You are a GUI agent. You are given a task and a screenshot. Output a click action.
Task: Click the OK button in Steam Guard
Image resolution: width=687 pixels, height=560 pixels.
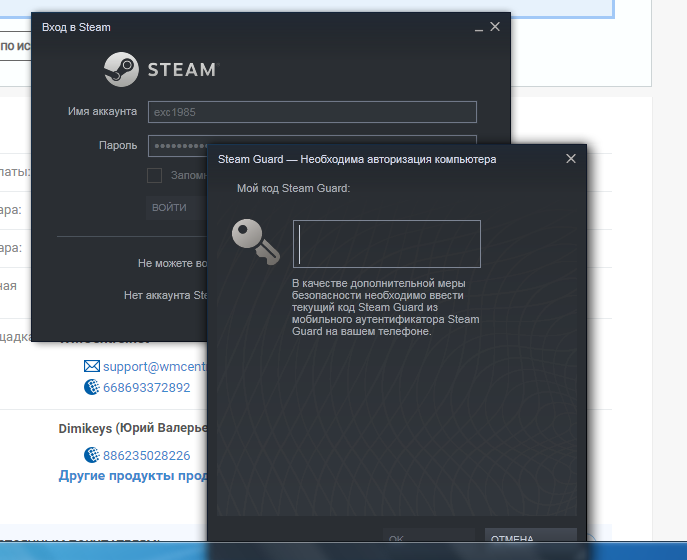(428, 535)
